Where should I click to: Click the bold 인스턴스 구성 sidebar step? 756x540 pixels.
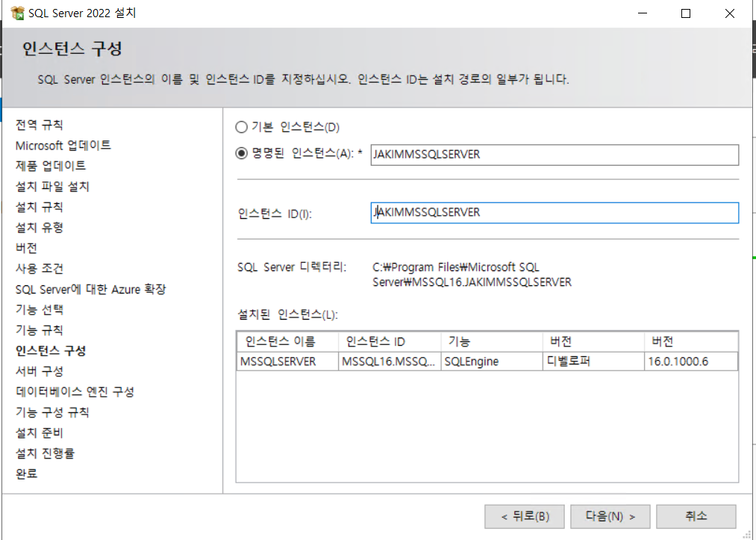(x=51, y=351)
